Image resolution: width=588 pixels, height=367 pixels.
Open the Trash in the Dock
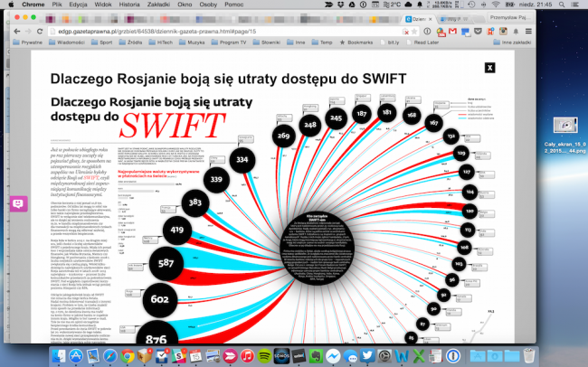point(529,356)
